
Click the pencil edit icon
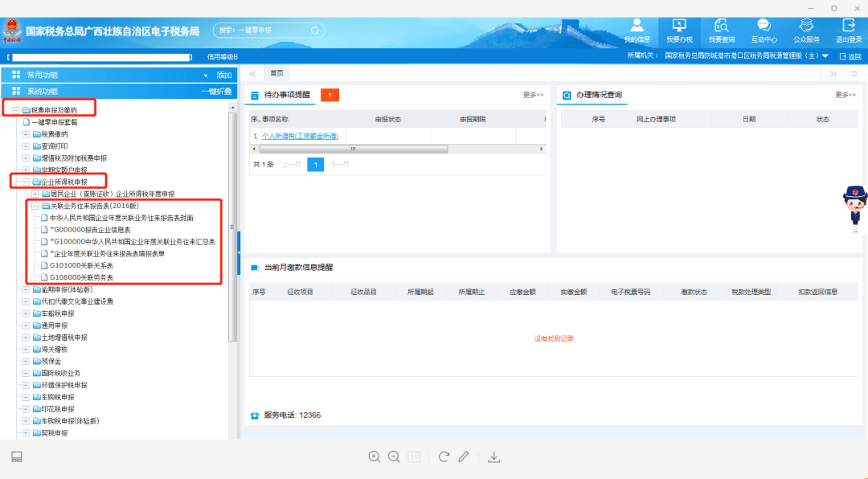pos(464,456)
